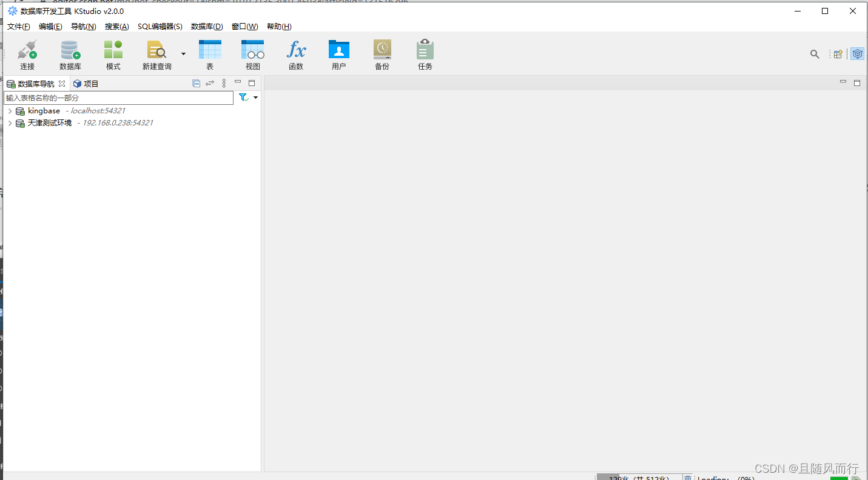Open the 搜索(A) menu
The image size is (868, 480).
tap(116, 27)
